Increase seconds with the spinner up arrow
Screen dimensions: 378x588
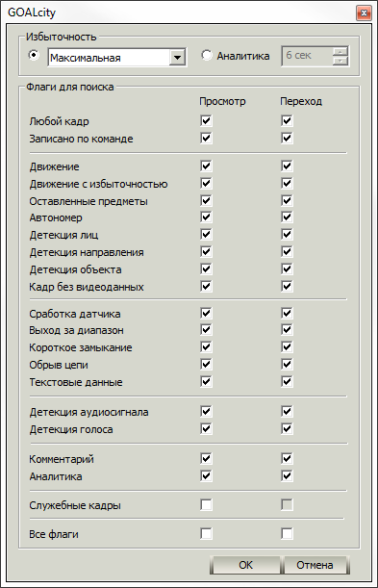pyautogui.click(x=340, y=51)
